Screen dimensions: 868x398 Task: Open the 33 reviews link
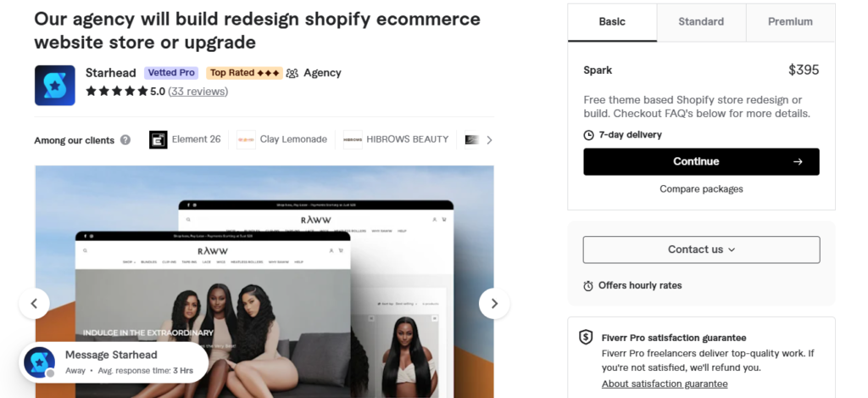click(198, 92)
